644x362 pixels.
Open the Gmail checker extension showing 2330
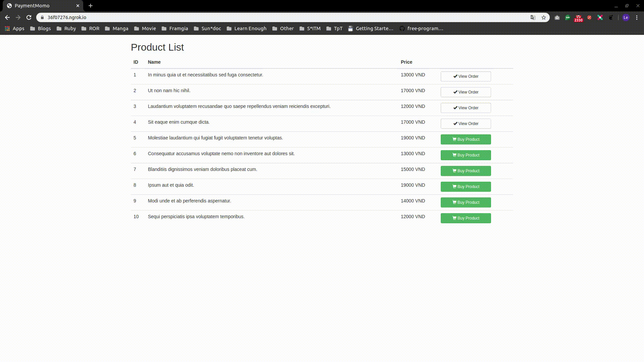578,18
